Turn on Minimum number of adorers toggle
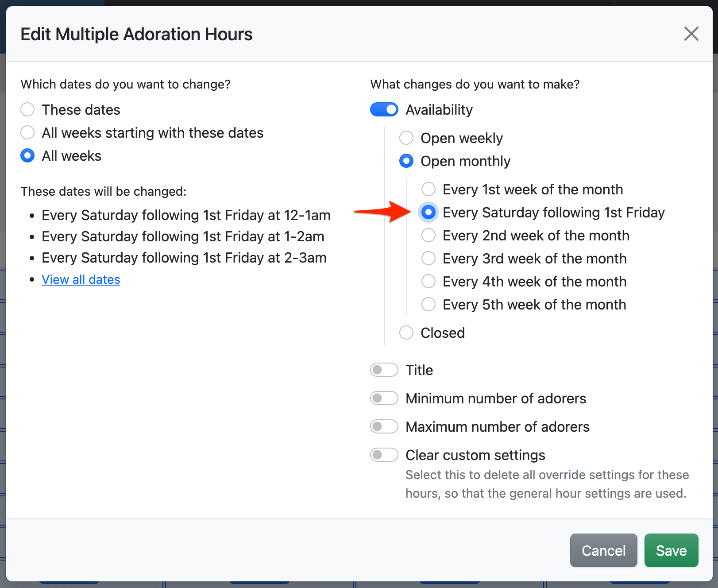 pos(384,398)
